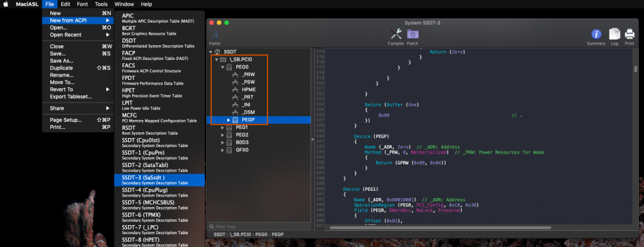Click the _PRW method icon in tree

(235, 74)
